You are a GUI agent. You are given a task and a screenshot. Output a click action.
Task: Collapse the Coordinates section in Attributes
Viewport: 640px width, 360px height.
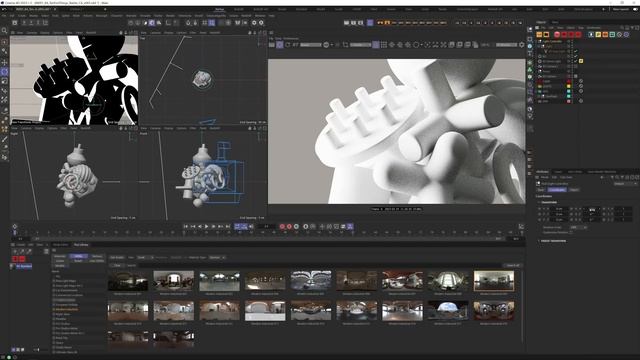pyautogui.click(x=540, y=202)
